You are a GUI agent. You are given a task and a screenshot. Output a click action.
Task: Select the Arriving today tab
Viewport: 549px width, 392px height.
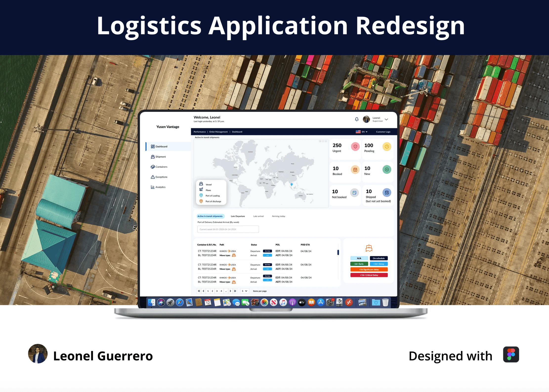click(278, 216)
